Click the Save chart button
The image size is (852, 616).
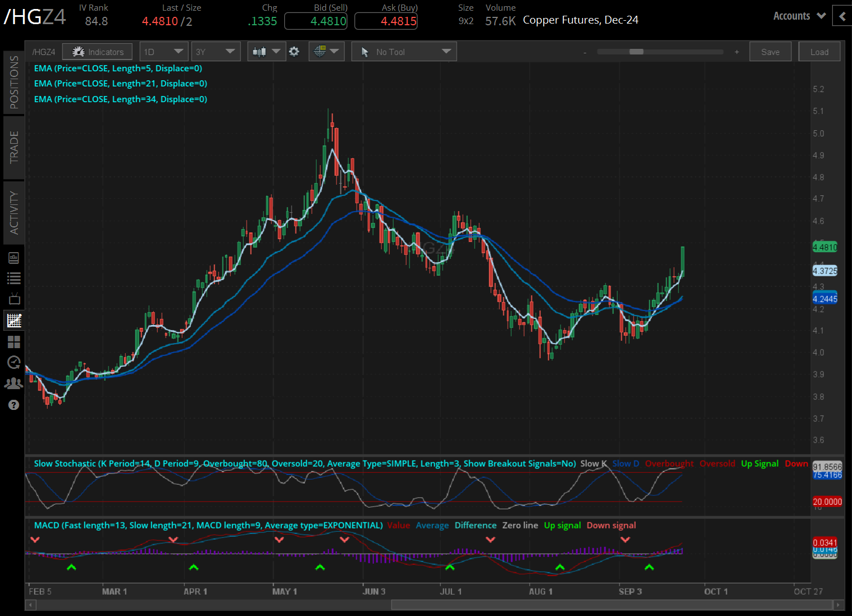coord(770,52)
